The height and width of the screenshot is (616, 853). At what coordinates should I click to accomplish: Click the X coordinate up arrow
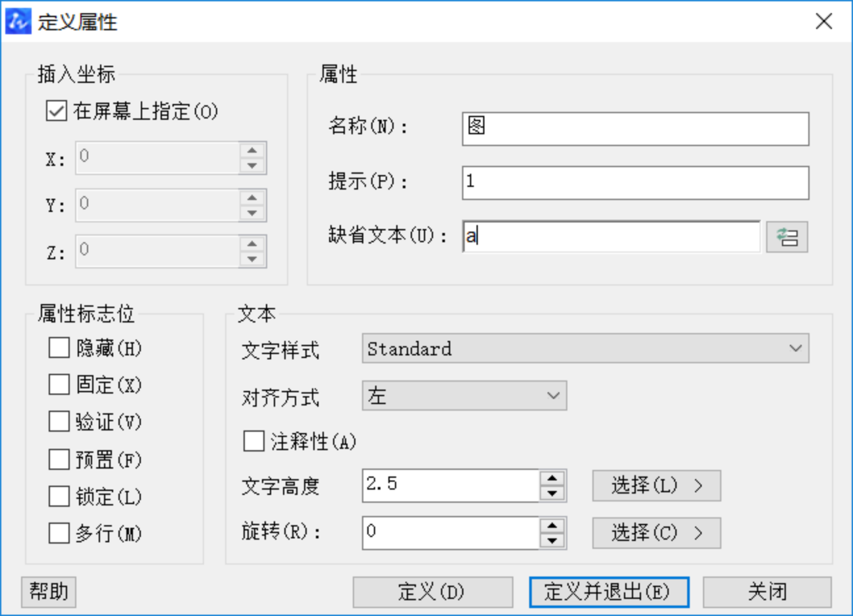click(252, 151)
